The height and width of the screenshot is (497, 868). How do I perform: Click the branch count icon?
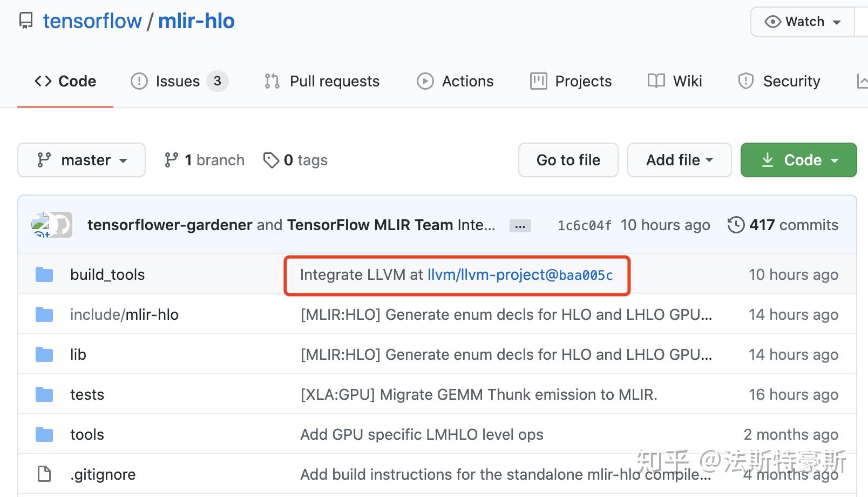point(171,160)
